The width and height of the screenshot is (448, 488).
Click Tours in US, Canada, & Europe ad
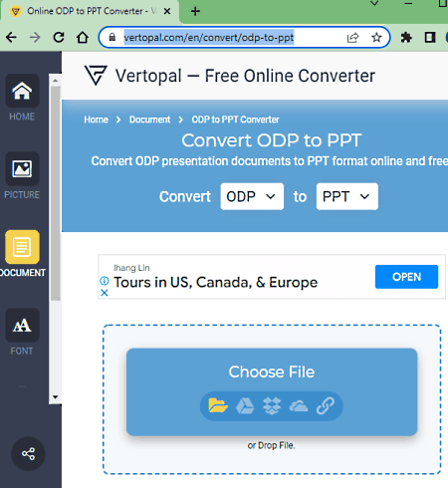point(216,283)
